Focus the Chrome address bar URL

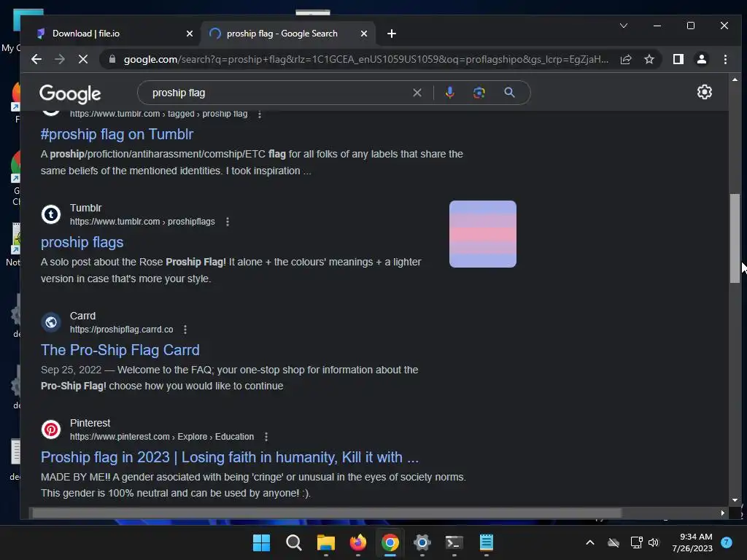(x=366, y=60)
